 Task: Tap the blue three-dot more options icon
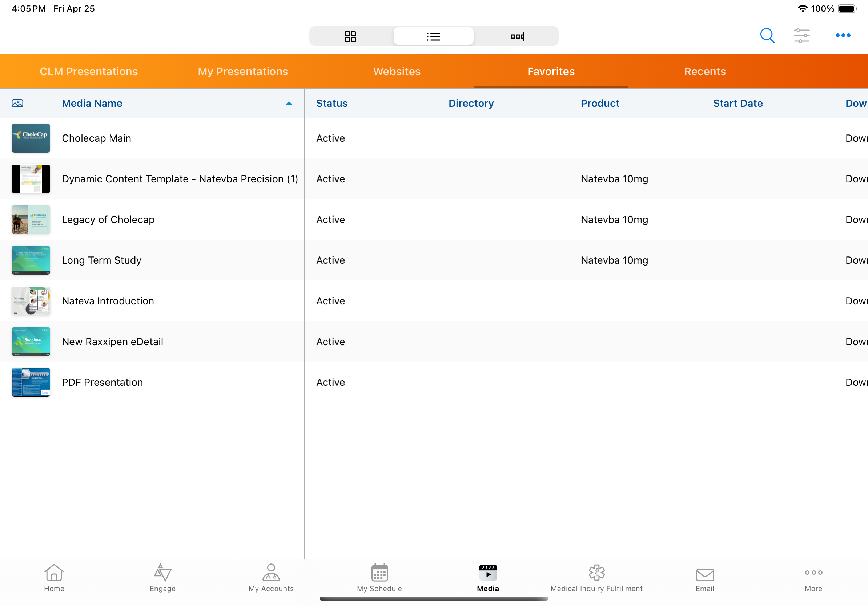843,36
